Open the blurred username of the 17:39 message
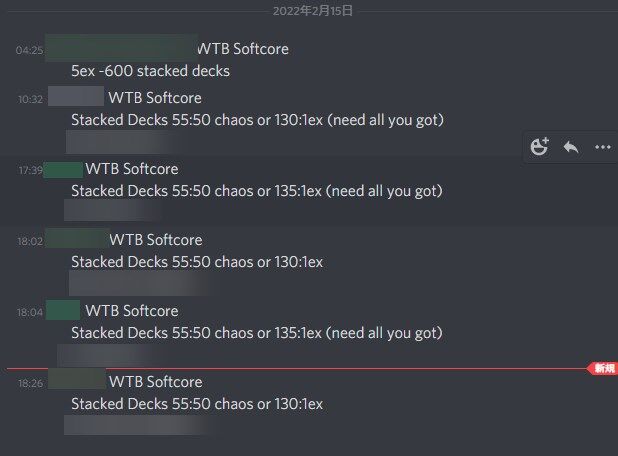The width and height of the screenshot is (618, 456). tap(63, 169)
